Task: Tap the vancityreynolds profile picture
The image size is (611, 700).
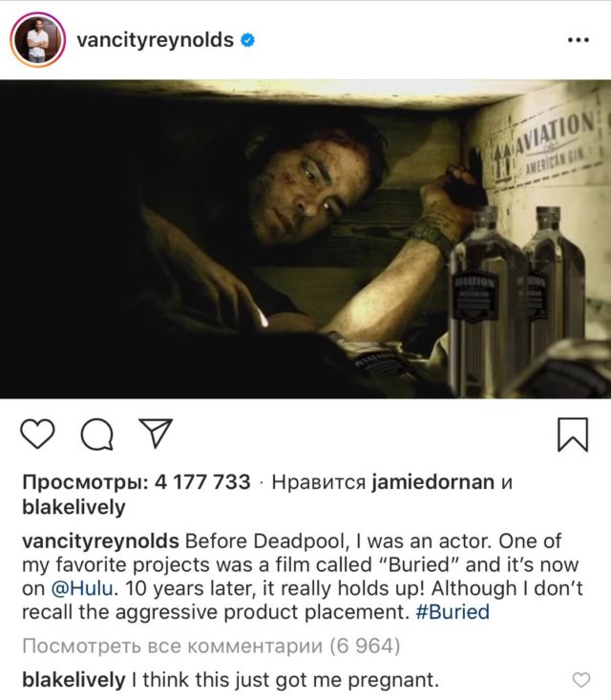Action: pos(37,40)
